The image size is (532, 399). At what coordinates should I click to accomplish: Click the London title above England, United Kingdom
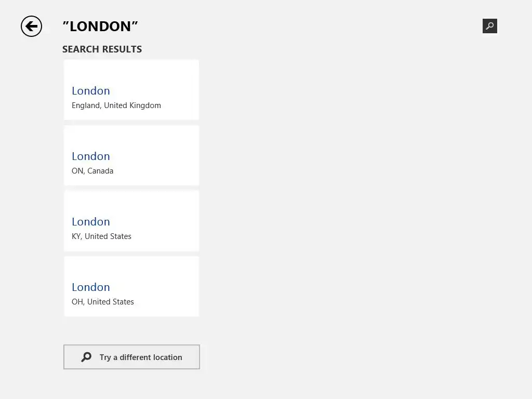coord(91,91)
